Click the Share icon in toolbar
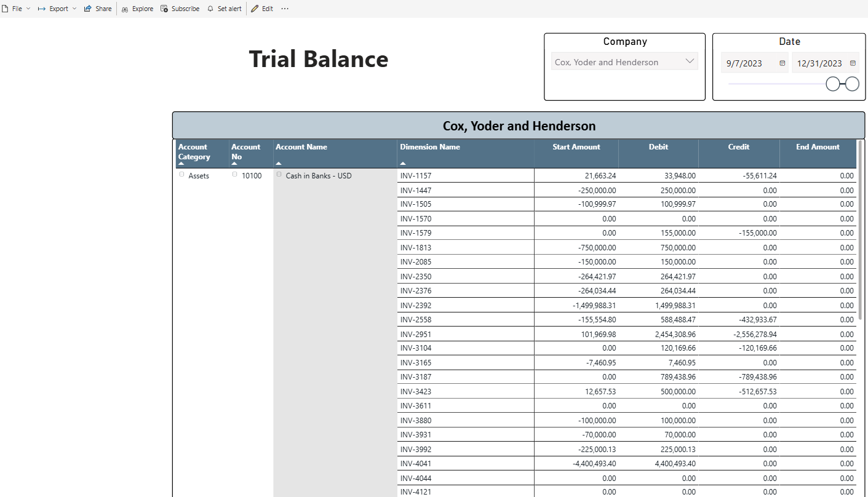Viewport: 868px width, 497px height. [x=87, y=9]
